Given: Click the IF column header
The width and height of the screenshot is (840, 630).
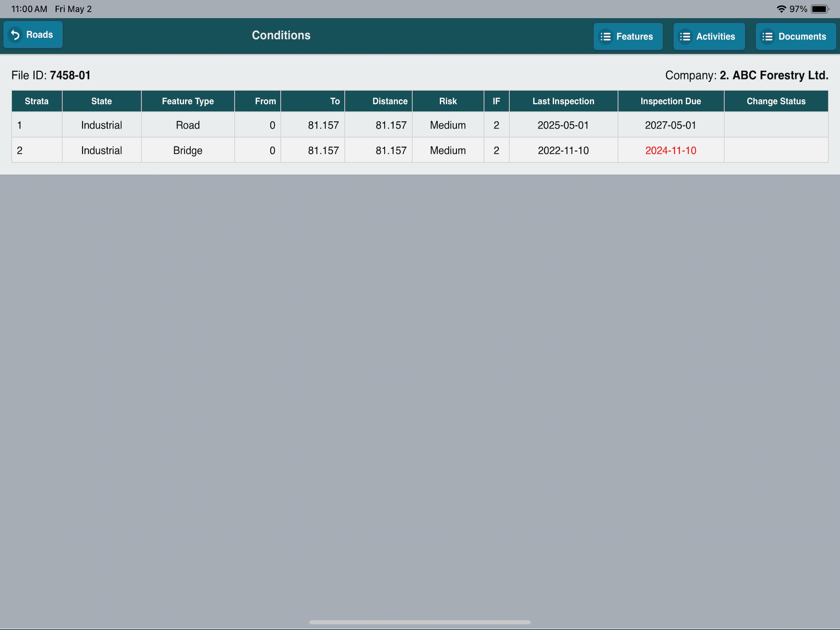Looking at the screenshot, I should 496,101.
